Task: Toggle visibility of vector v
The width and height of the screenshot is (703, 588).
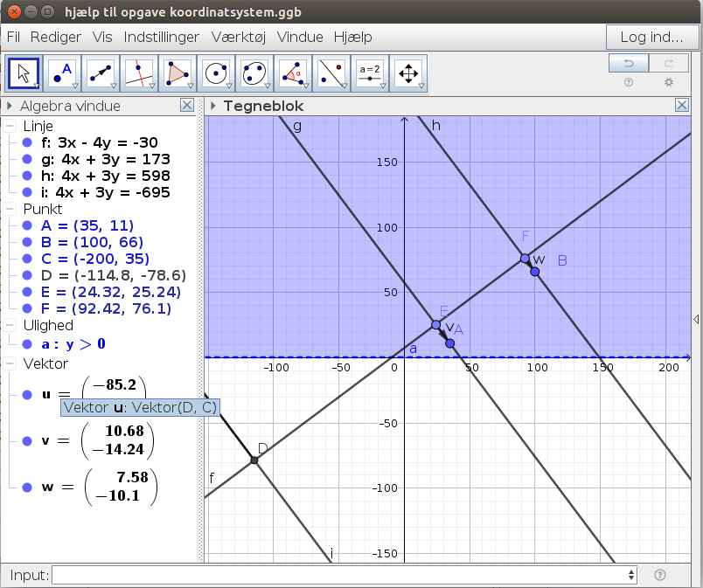Action: [x=27, y=440]
